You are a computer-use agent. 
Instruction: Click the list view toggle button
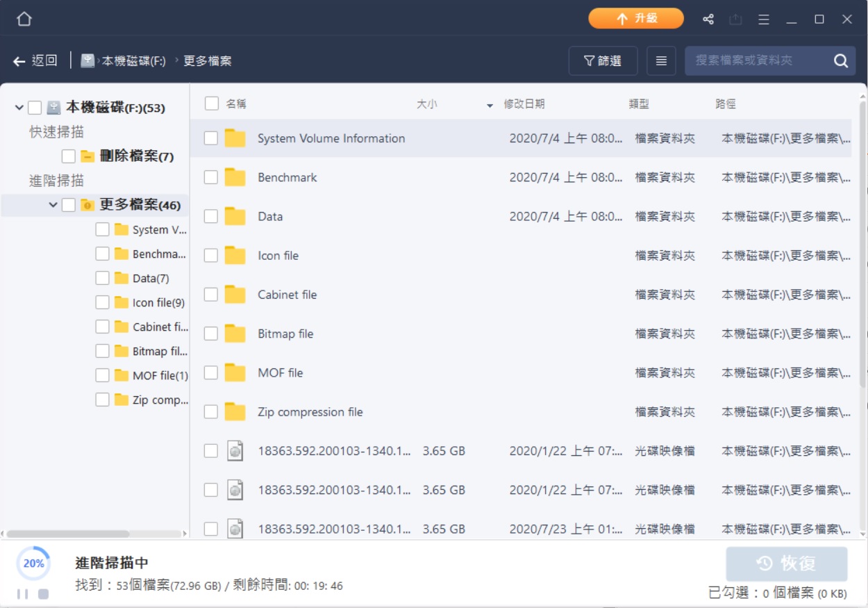(661, 61)
